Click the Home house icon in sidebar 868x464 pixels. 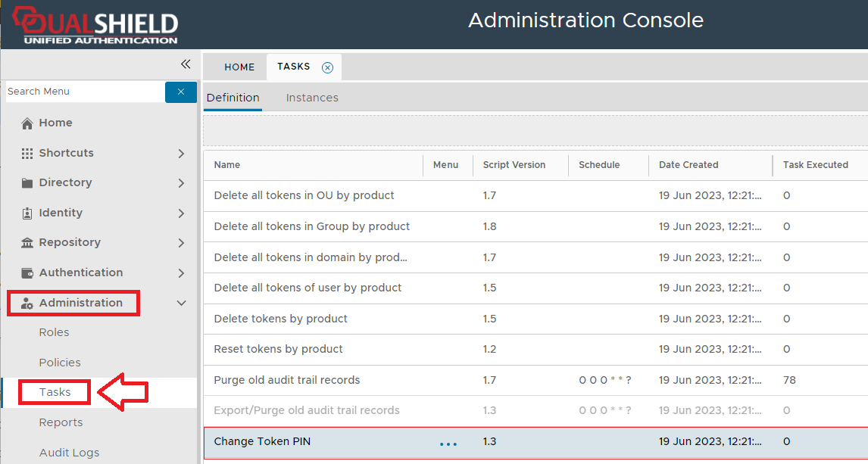27,123
